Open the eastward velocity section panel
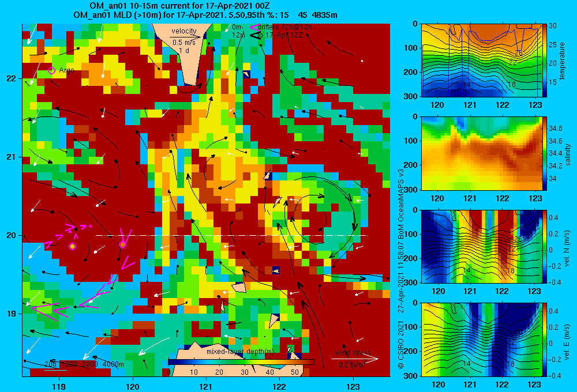 click(x=481, y=340)
